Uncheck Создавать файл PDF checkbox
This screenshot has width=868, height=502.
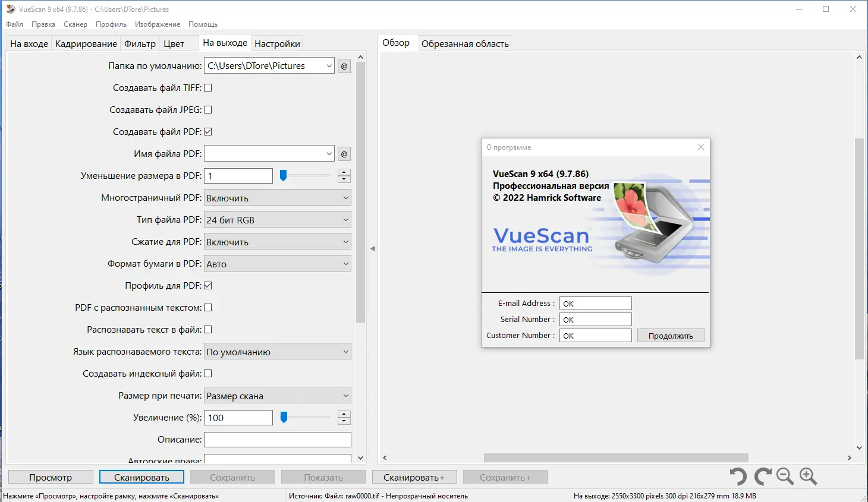tap(208, 132)
